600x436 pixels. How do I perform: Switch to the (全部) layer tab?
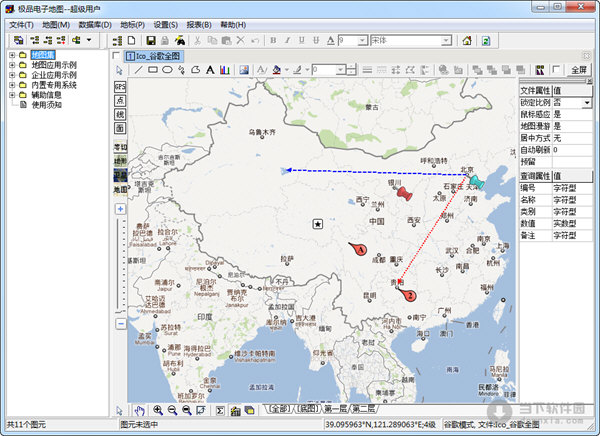[280, 409]
